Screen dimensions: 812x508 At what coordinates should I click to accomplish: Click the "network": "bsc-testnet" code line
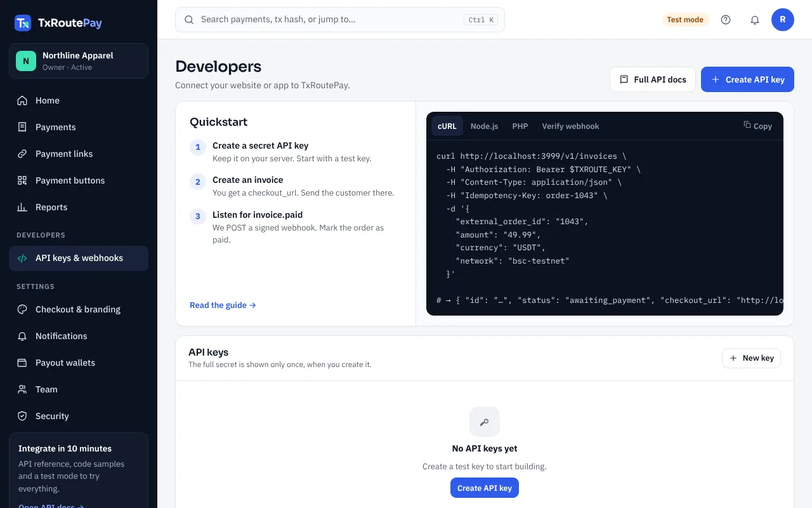(x=513, y=261)
